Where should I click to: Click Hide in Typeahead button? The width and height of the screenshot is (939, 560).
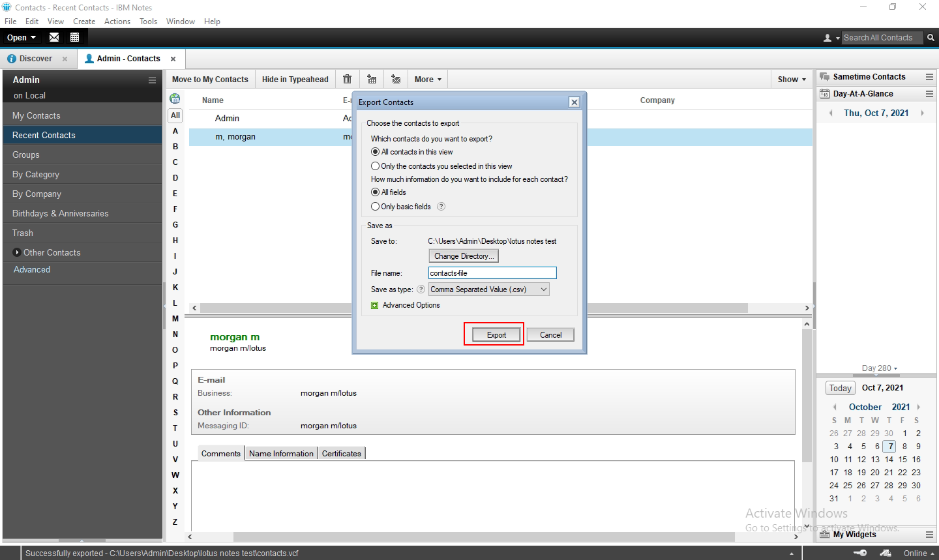(295, 80)
